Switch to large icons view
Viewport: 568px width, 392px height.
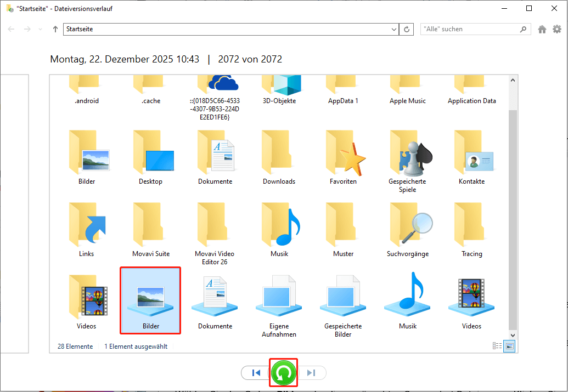tap(509, 346)
